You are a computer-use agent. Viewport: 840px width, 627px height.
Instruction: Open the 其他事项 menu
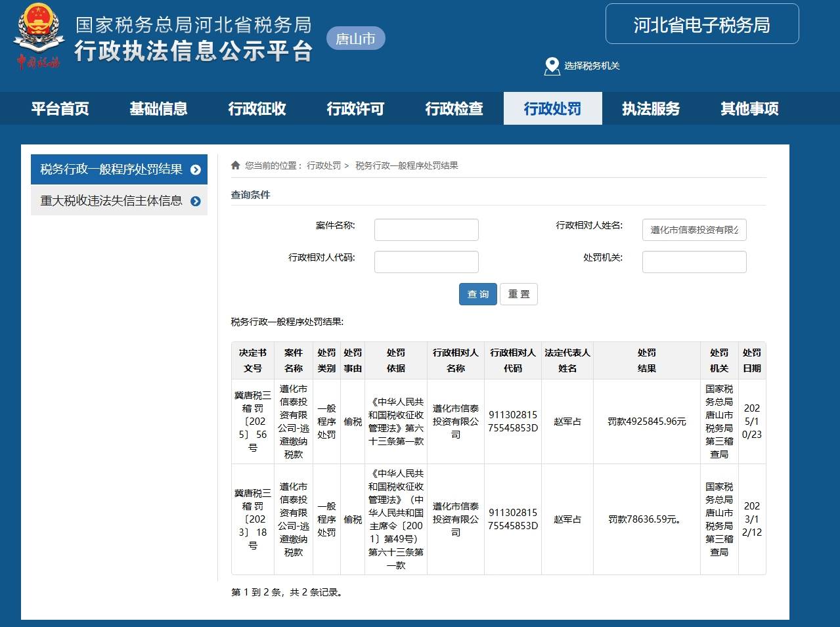[x=749, y=108]
